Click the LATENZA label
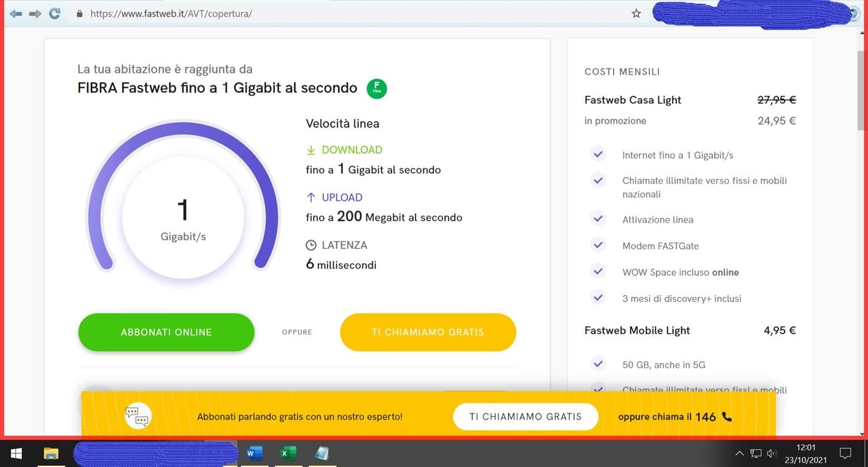This screenshot has width=868, height=467. [344, 245]
